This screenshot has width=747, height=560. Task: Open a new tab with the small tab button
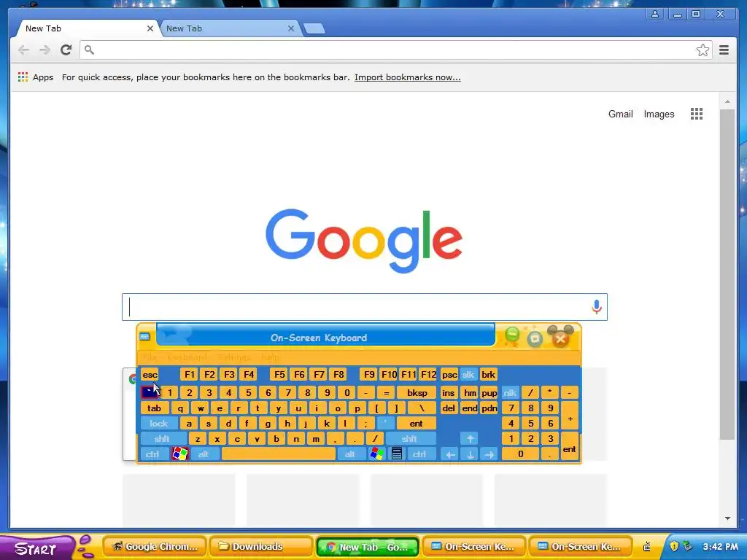314,29
